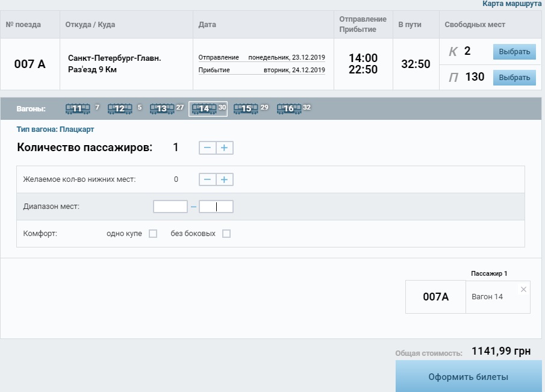Pick wagon 15 from wagon list
The height and width of the screenshot is (392, 545).
click(246, 109)
